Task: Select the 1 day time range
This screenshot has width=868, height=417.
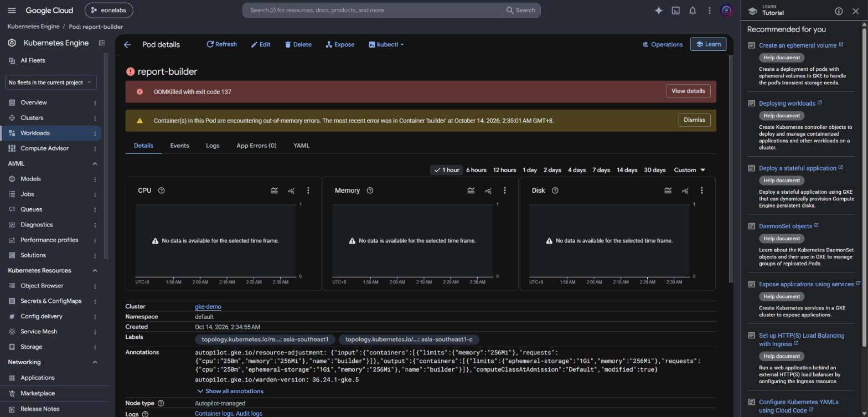Action: 530,170
